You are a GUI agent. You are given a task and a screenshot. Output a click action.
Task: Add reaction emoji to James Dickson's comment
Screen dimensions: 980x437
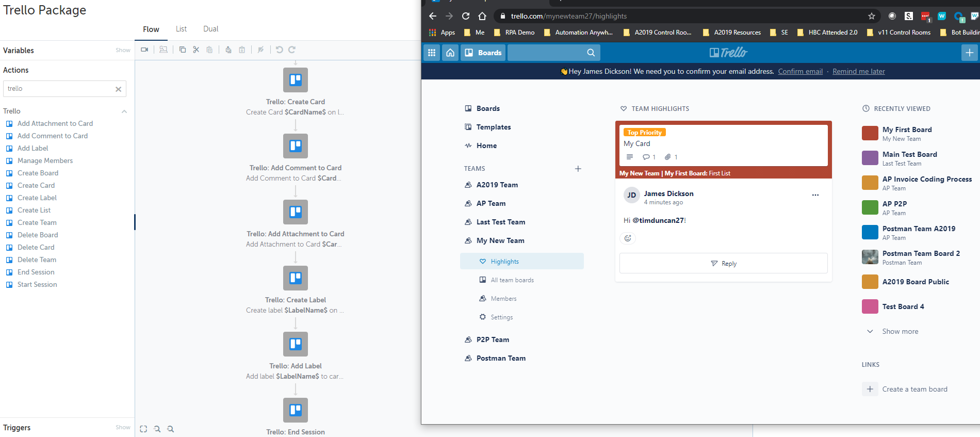coord(628,238)
